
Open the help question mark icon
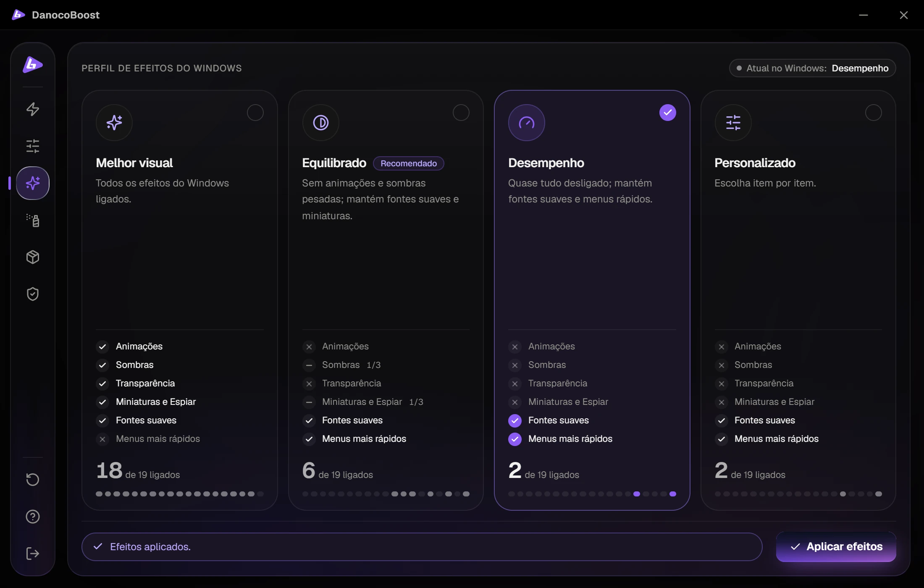pos(33,517)
